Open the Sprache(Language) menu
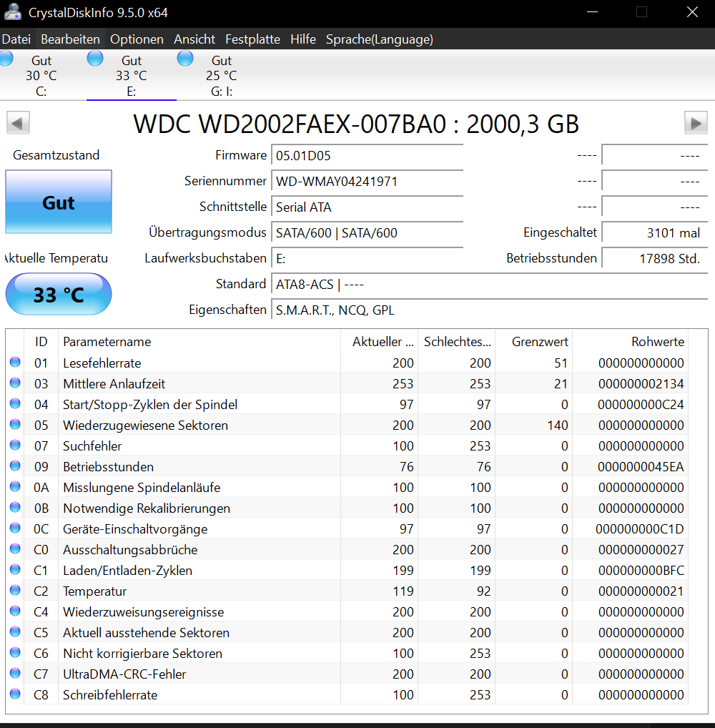This screenshot has height=728, width=715. [380, 39]
